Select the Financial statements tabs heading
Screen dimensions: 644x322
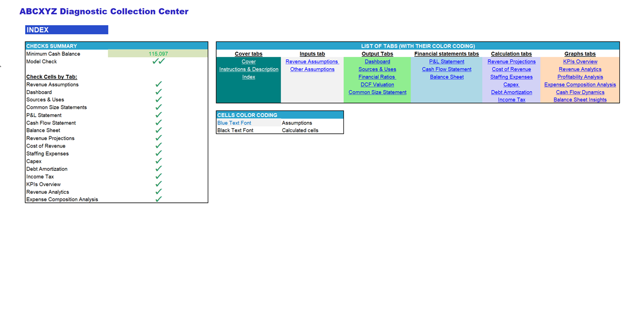coord(447,54)
